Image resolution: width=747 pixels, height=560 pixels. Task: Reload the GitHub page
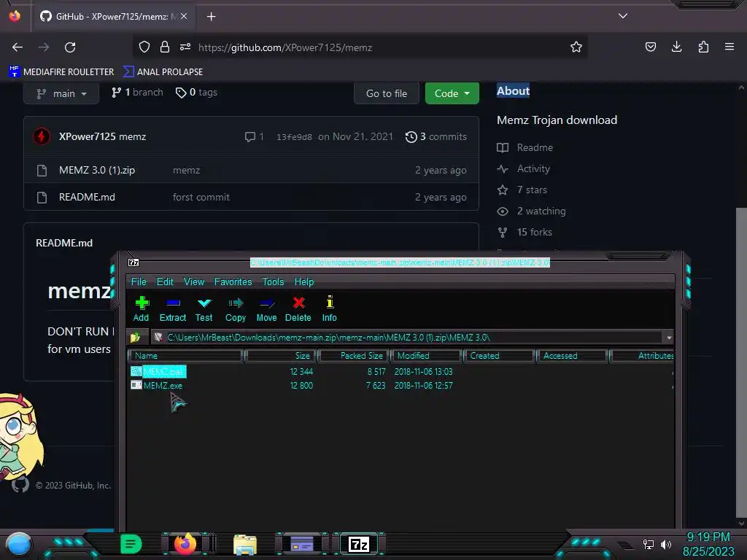tap(70, 47)
